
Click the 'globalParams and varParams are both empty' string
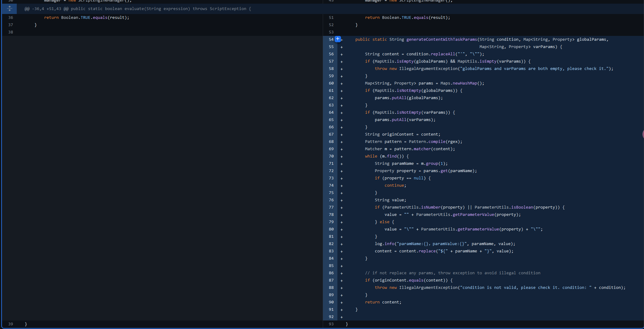pyautogui.click(x=536, y=69)
